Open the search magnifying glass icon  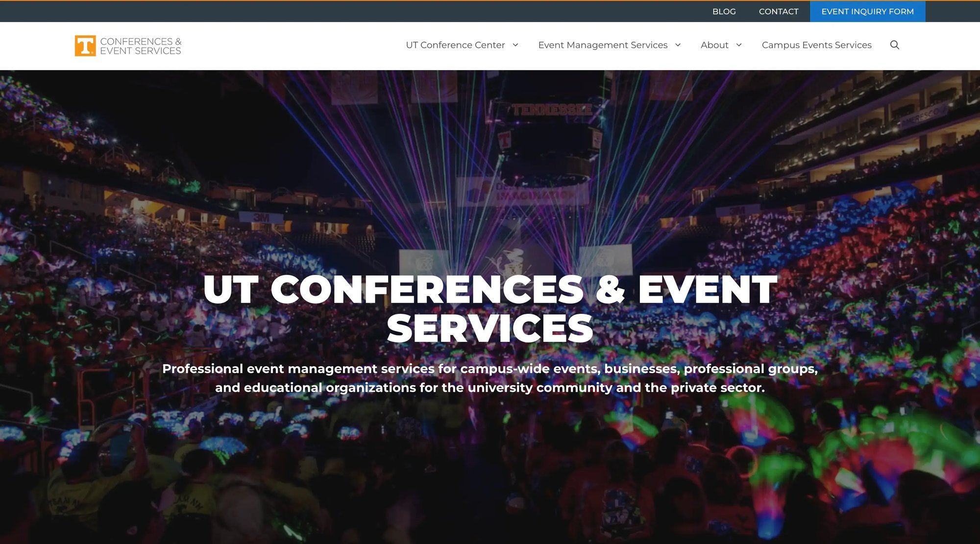pyautogui.click(x=894, y=45)
